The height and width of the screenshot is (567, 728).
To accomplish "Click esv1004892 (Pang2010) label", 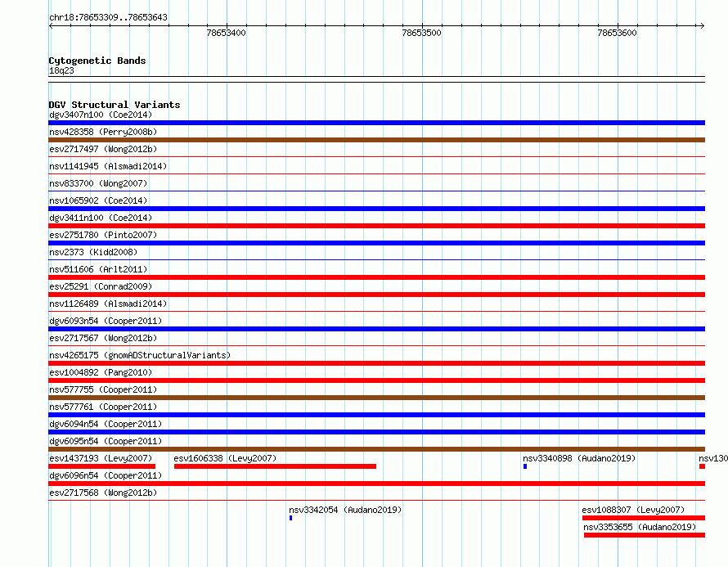I will pyautogui.click(x=101, y=372).
